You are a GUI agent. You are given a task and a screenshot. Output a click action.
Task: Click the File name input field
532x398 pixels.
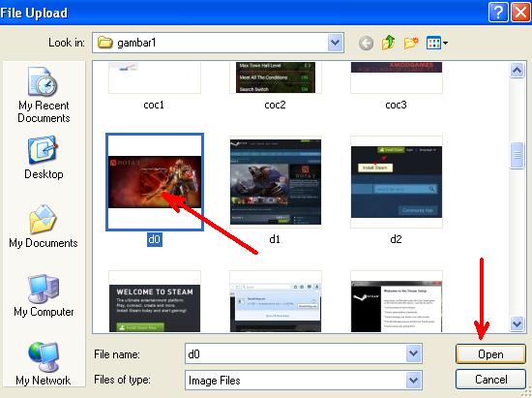click(x=295, y=353)
